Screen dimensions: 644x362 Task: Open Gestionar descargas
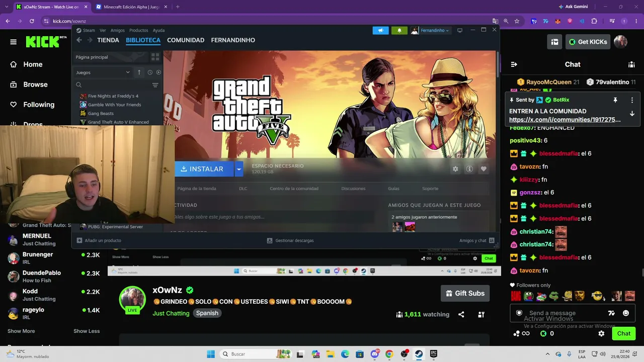click(x=290, y=240)
